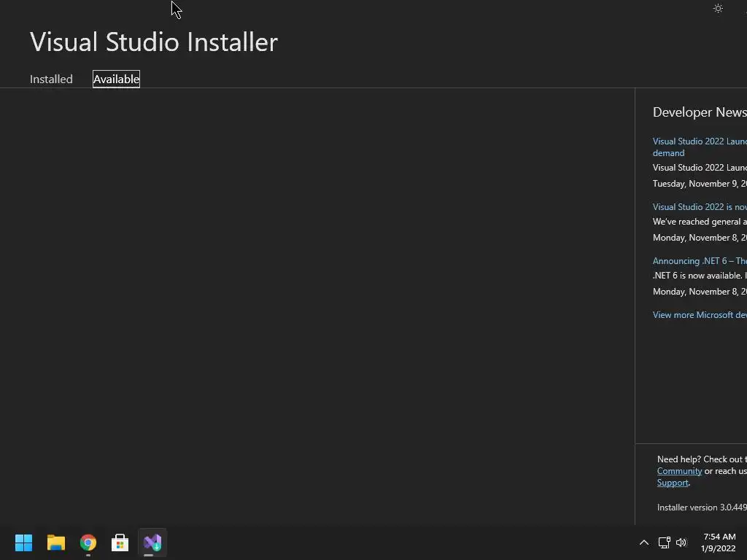The height and width of the screenshot is (560, 747).
Task: Click the We've reached general news summary
Action: click(x=700, y=222)
